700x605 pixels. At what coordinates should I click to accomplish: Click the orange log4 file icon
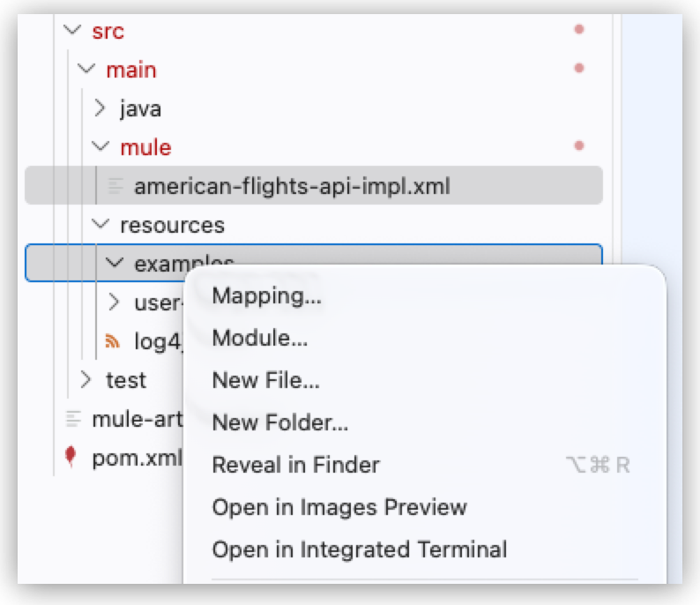click(x=112, y=340)
